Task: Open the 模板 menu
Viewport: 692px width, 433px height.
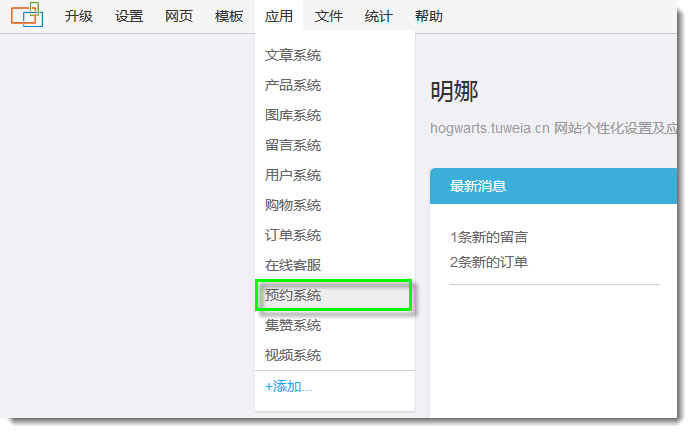Action: tap(229, 17)
